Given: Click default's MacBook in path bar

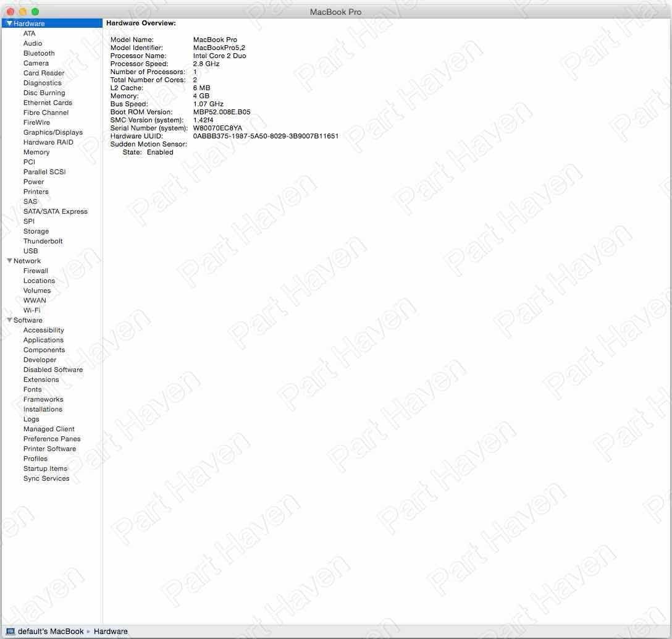Looking at the screenshot, I should pyautogui.click(x=51, y=632).
